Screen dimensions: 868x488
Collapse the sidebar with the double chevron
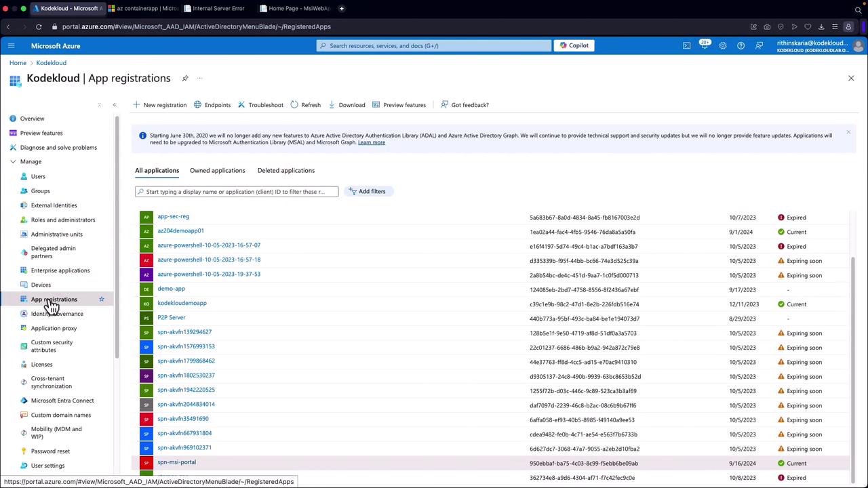coord(115,105)
